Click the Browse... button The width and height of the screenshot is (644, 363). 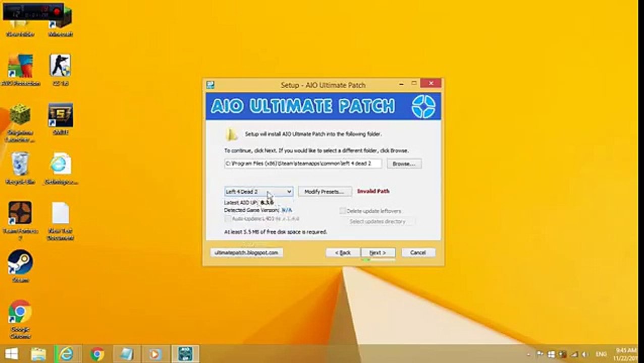(x=404, y=164)
